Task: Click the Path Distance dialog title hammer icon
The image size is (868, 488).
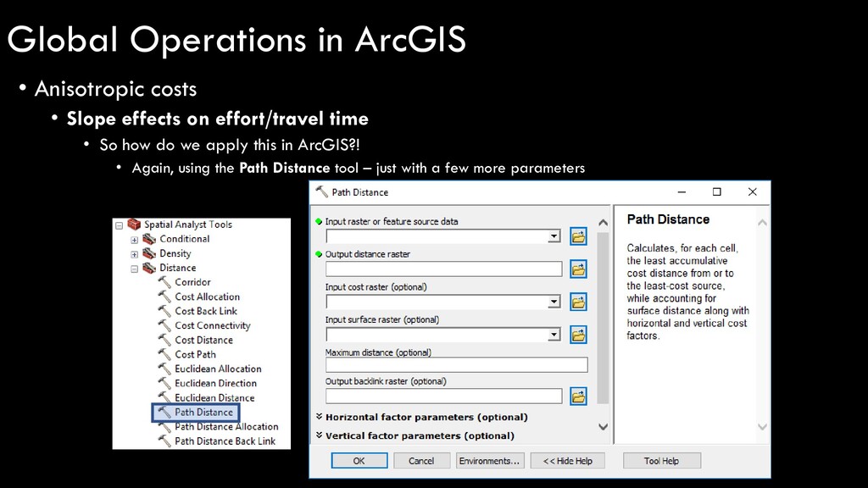Action: pos(321,191)
